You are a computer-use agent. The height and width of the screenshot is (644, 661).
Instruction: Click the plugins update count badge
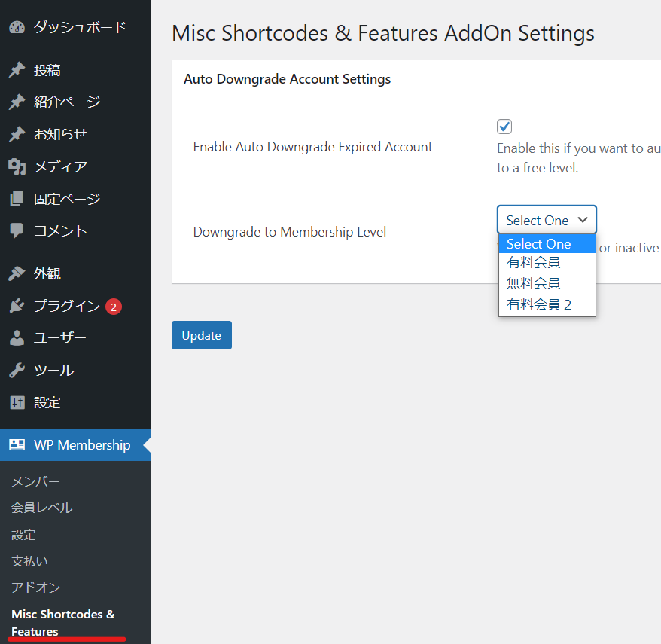(x=113, y=307)
